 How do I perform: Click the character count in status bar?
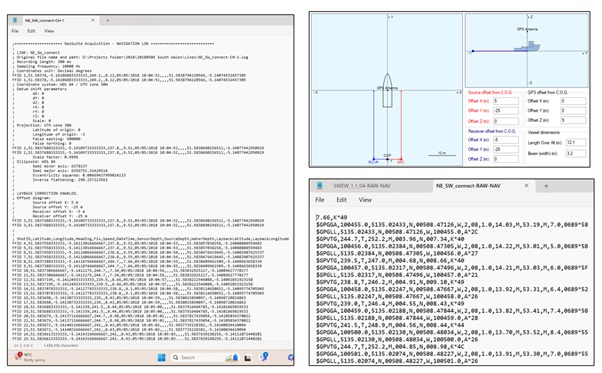tap(61, 345)
